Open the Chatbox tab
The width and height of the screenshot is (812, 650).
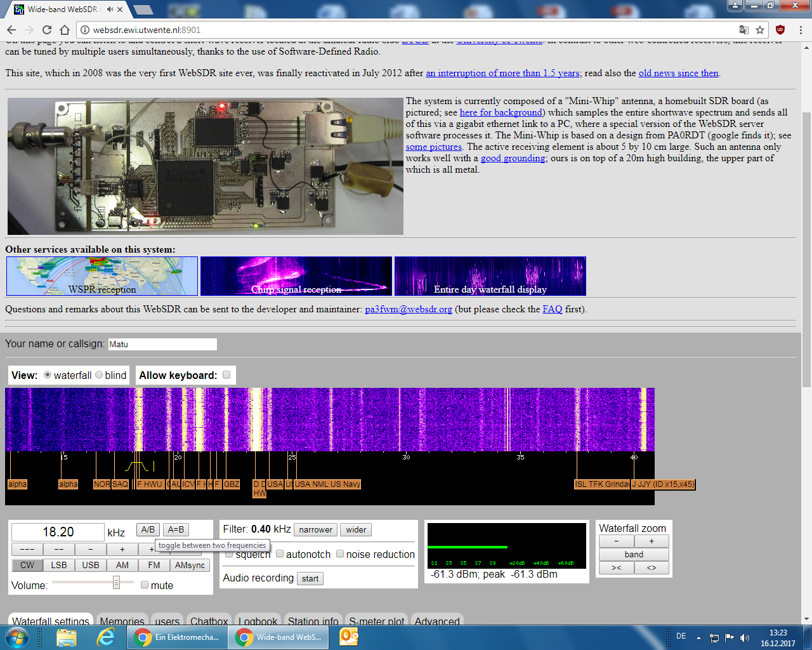tap(209, 621)
